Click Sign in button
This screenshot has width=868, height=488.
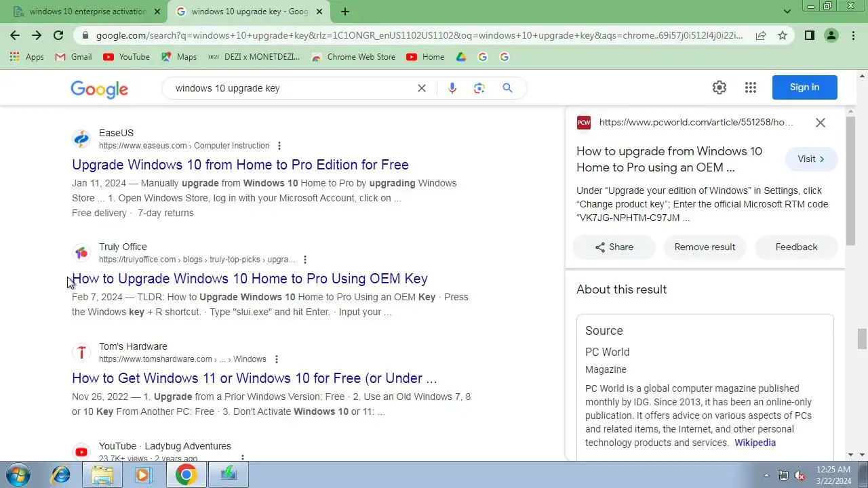tap(804, 87)
